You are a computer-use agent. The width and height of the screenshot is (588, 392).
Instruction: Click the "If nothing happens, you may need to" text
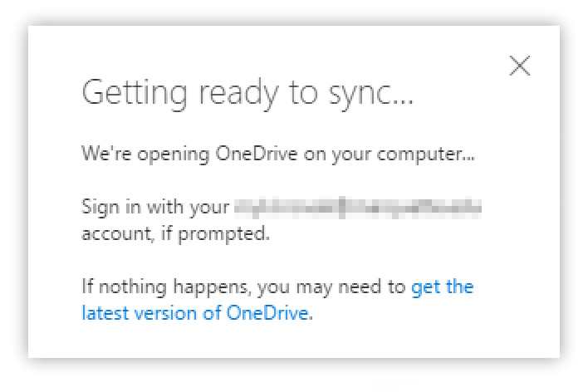click(245, 287)
